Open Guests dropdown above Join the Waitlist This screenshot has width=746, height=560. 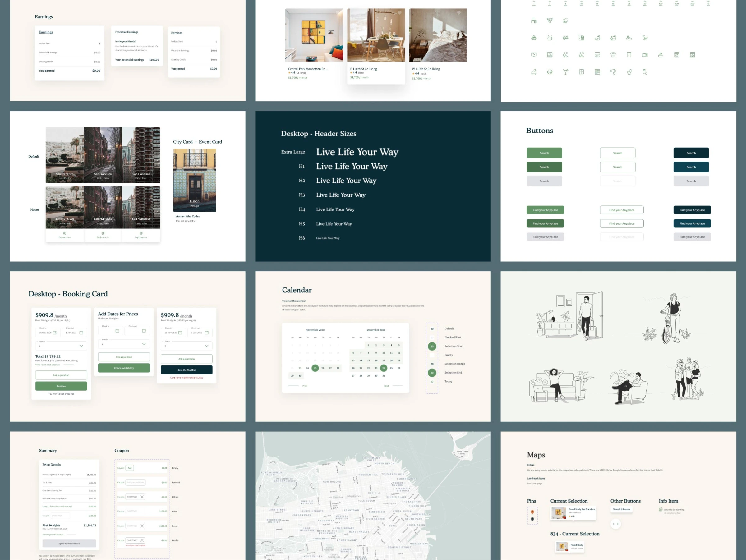pos(207,346)
